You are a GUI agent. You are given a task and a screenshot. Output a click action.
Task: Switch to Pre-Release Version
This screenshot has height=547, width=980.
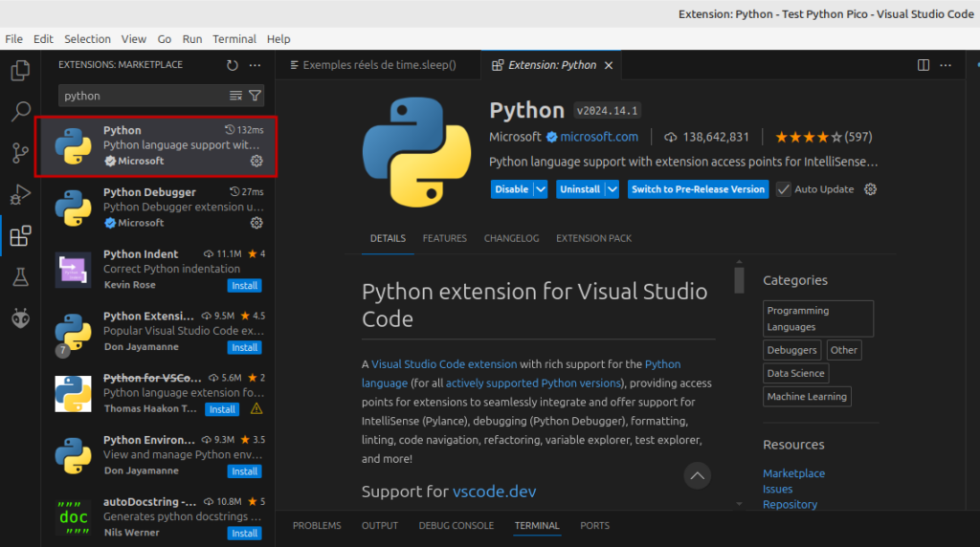698,189
